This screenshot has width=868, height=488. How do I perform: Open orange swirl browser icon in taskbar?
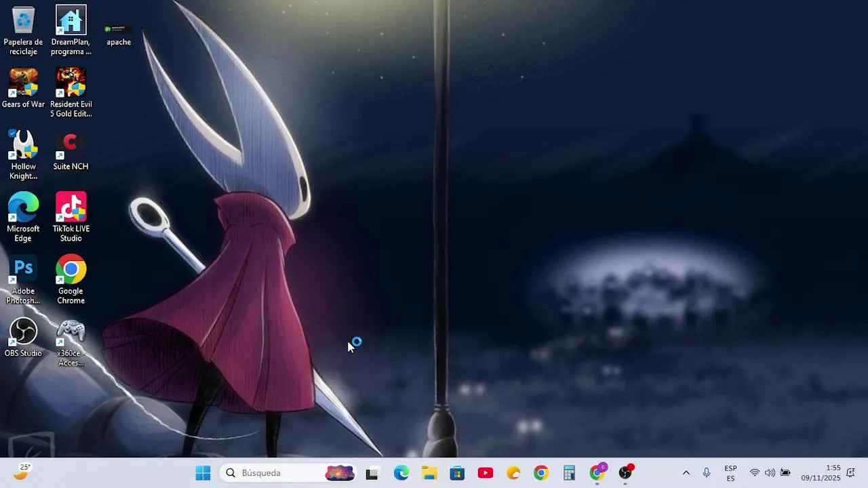(x=513, y=473)
